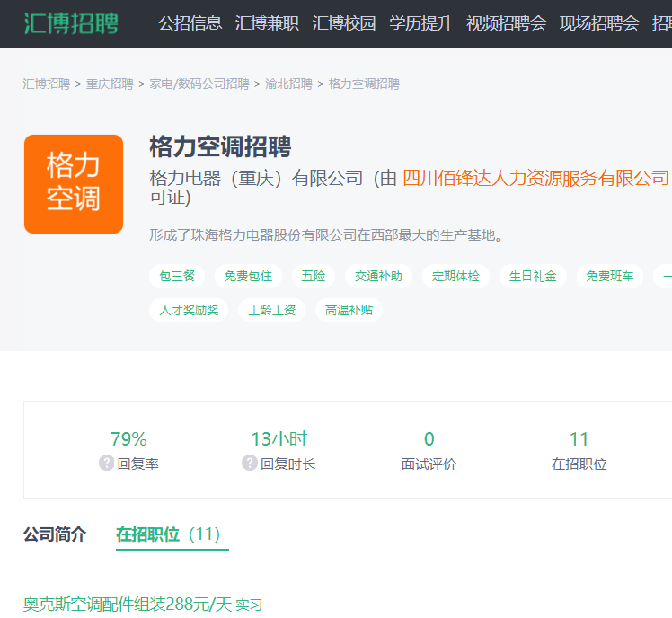Click the company description about 珠海格力电器
Image resolution: width=672 pixels, height=618 pixels.
[x=326, y=234]
